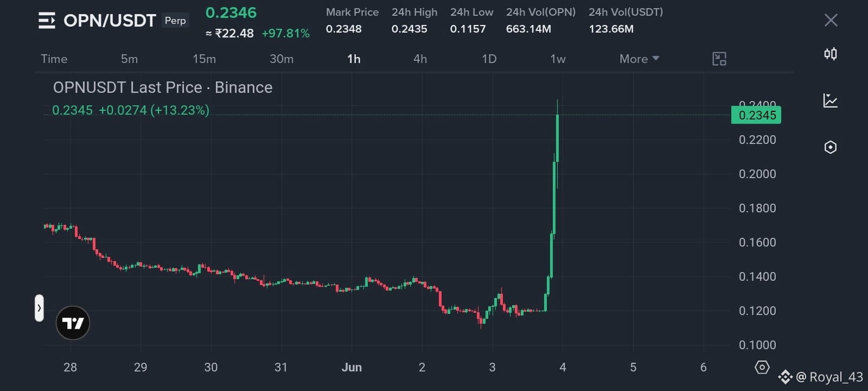Click the split-view layout icon next to More
Screen dimensions: 868x391
pos(719,59)
